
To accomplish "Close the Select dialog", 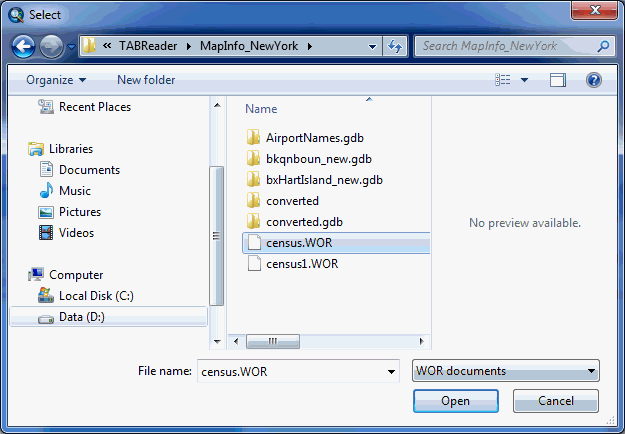I will tap(595, 10).
